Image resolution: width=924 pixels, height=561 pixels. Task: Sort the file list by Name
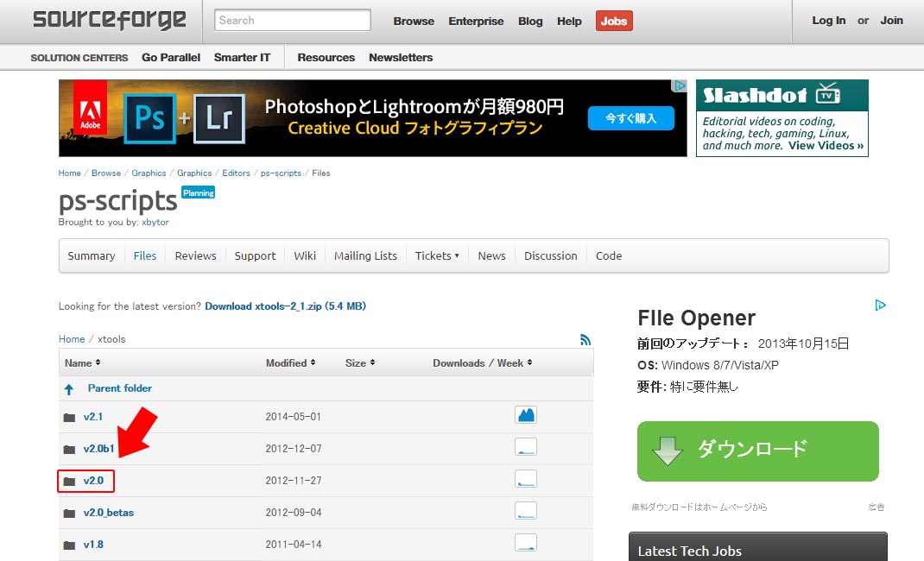tap(83, 363)
